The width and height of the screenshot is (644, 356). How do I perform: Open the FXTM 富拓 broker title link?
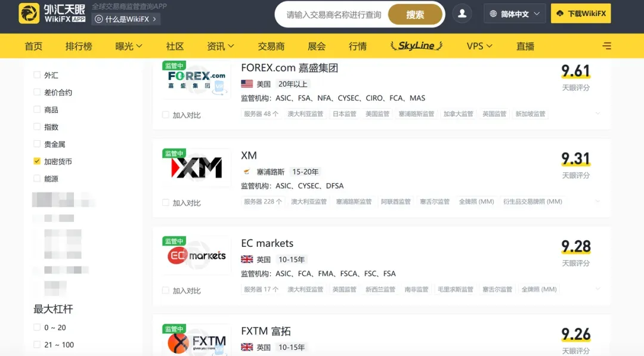click(266, 331)
